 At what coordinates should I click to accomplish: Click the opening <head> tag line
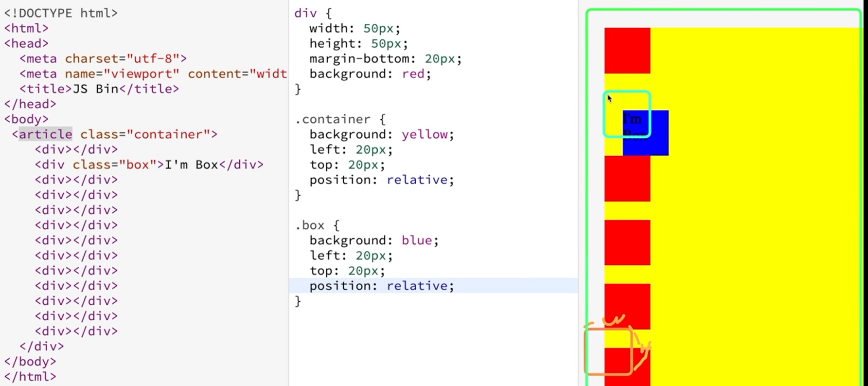26,43
